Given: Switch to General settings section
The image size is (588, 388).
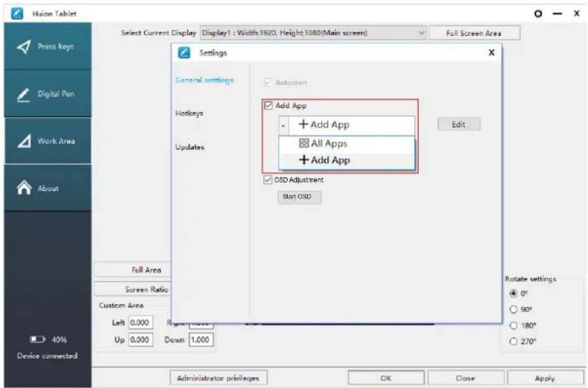Looking at the screenshot, I should [205, 80].
